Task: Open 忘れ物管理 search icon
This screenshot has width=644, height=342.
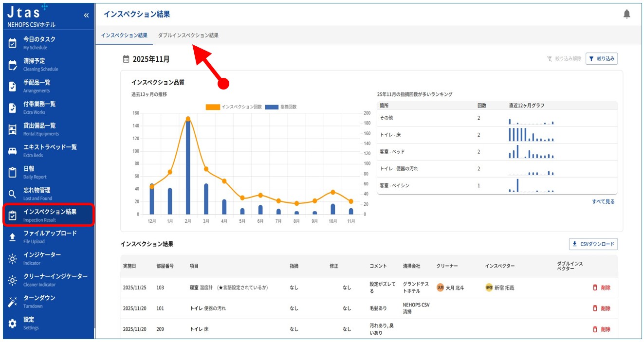Action: 13,194
